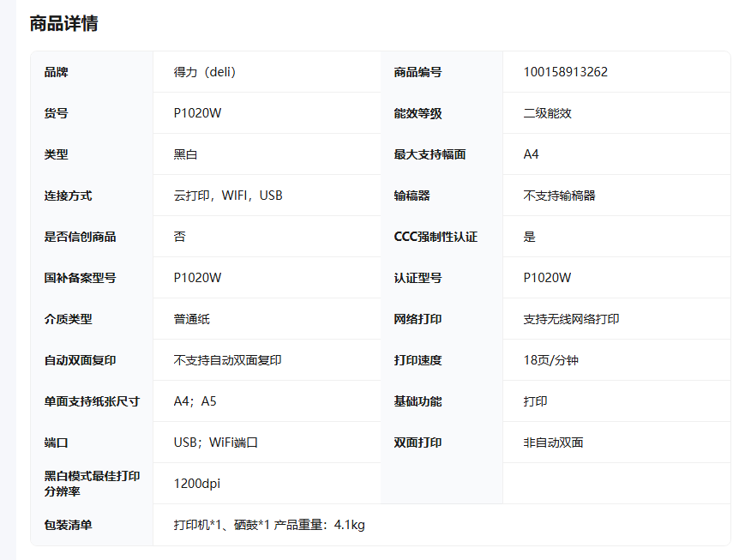The height and width of the screenshot is (560, 745).
Task: Select the 单面支持纸张尺寸 label
Action: pos(92,401)
